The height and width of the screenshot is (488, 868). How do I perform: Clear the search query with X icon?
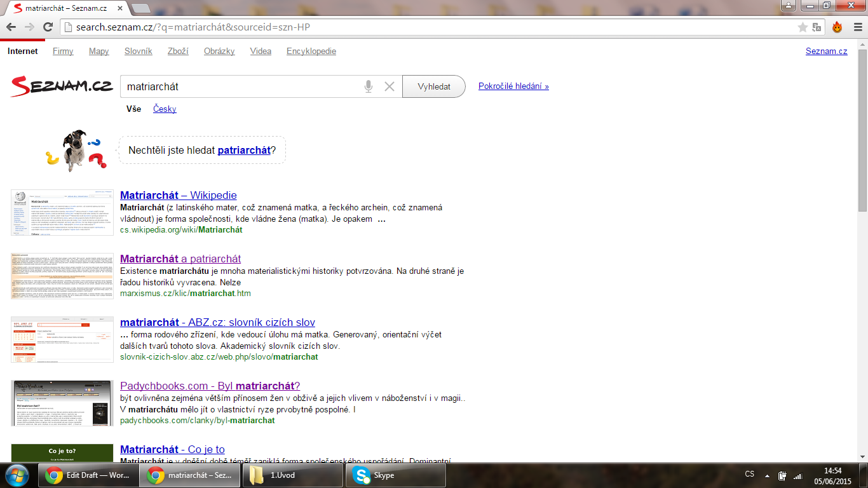point(390,86)
